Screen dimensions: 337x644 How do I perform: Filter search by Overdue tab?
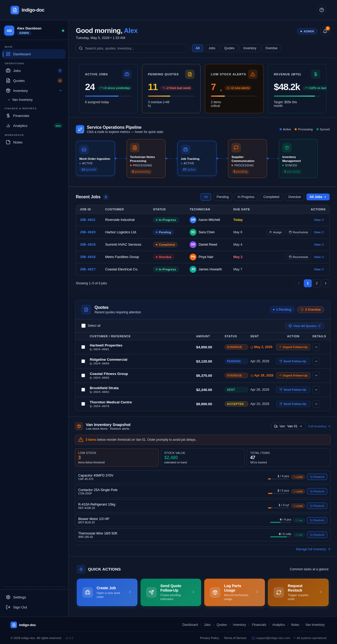[271, 48]
